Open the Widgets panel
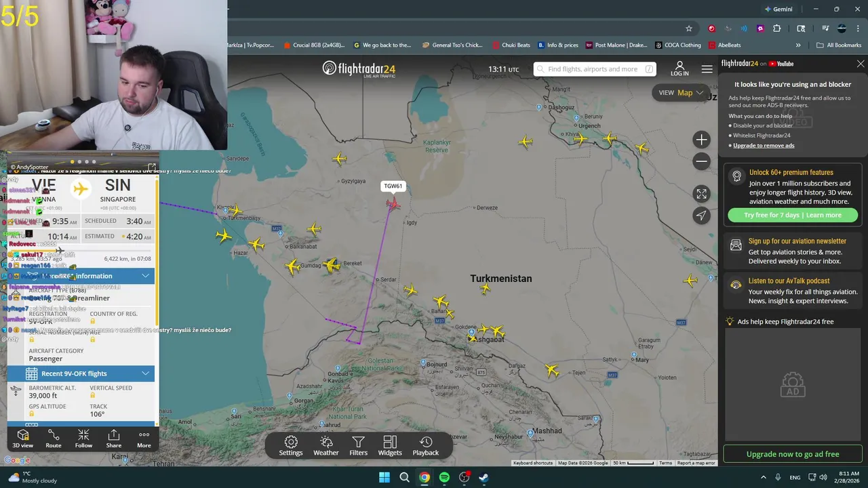868x488 pixels. click(x=390, y=446)
